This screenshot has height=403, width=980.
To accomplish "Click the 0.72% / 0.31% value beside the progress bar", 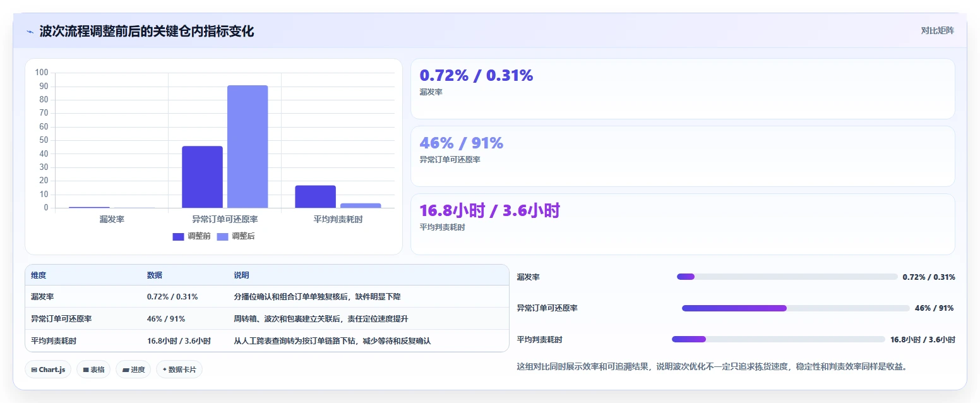I will (929, 277).
